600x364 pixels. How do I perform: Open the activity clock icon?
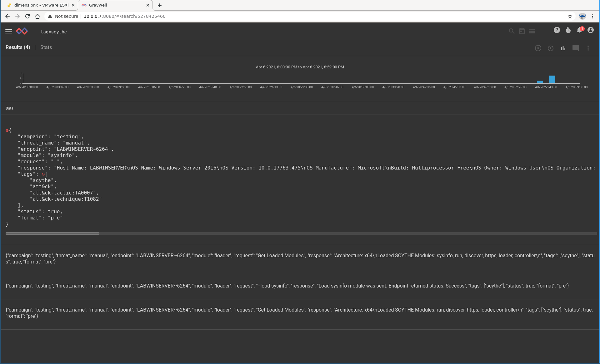tap(568, 30)
